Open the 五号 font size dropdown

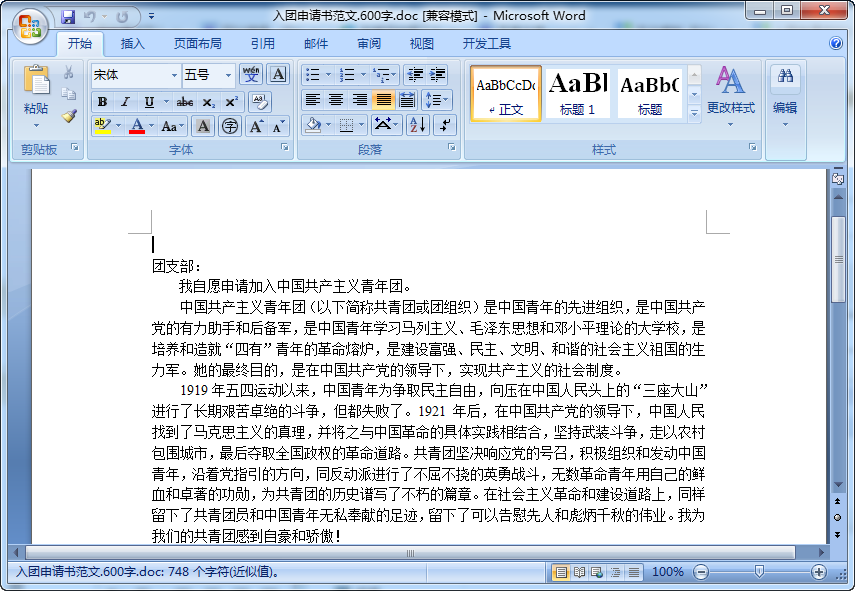(x=228, y=75)
